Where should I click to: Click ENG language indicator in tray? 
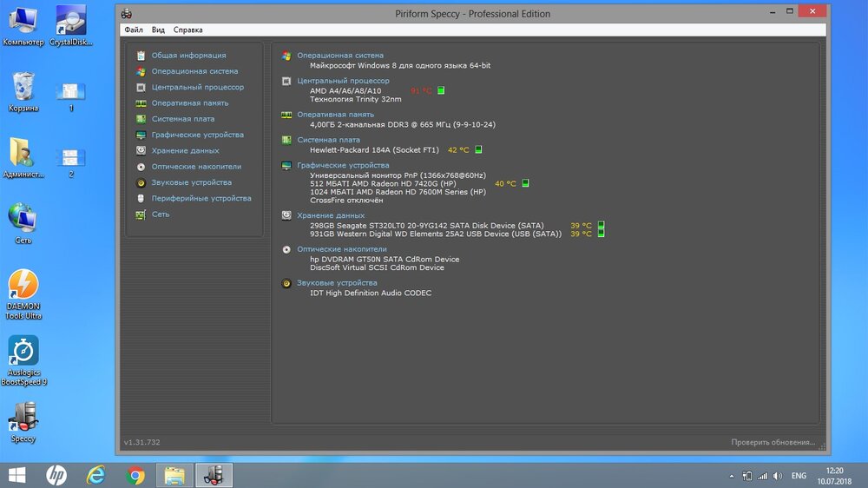point(799,476)
